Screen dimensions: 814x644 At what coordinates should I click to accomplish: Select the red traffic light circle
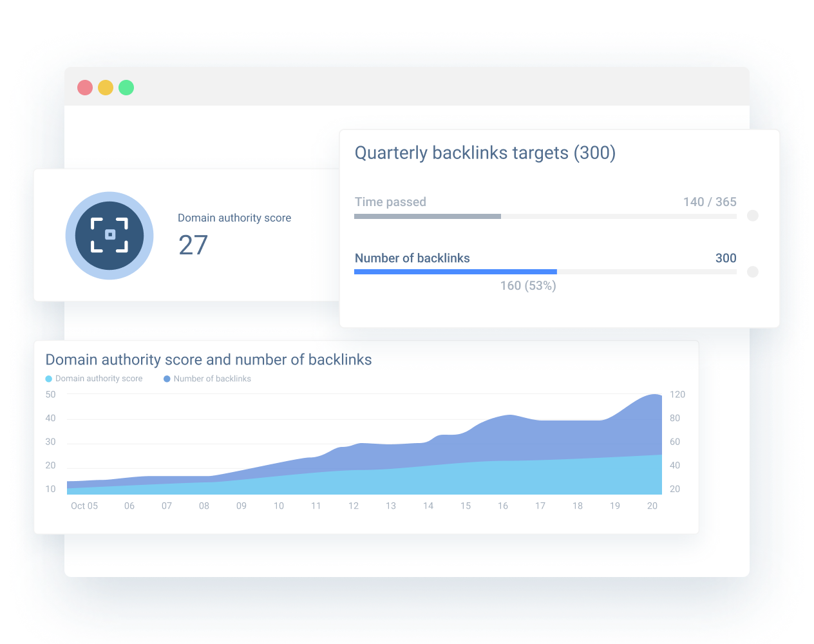point(85,88)
